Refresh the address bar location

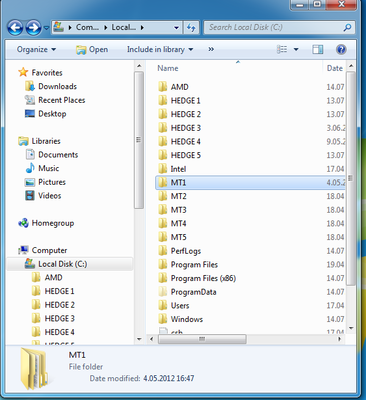click(x=191, y=27)
